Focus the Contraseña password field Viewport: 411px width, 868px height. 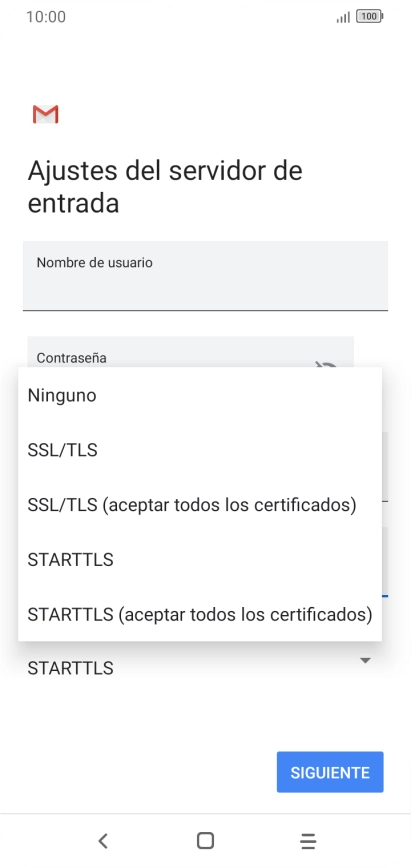pos(191,352)
